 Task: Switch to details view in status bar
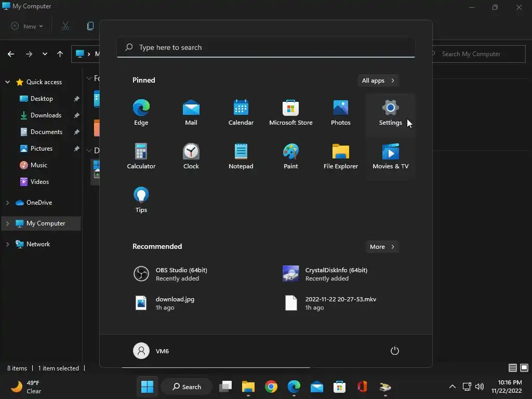pos(513,368)
